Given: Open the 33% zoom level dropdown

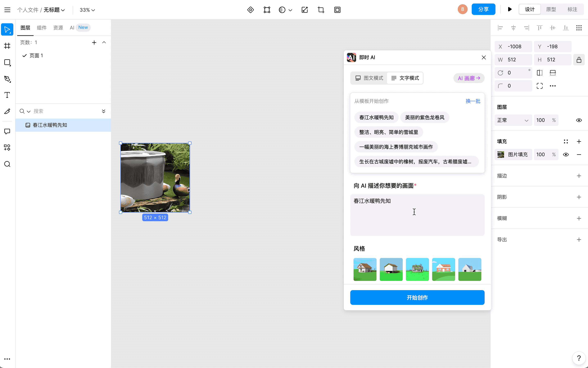Looking at the screenshot, I should point(87,10).
